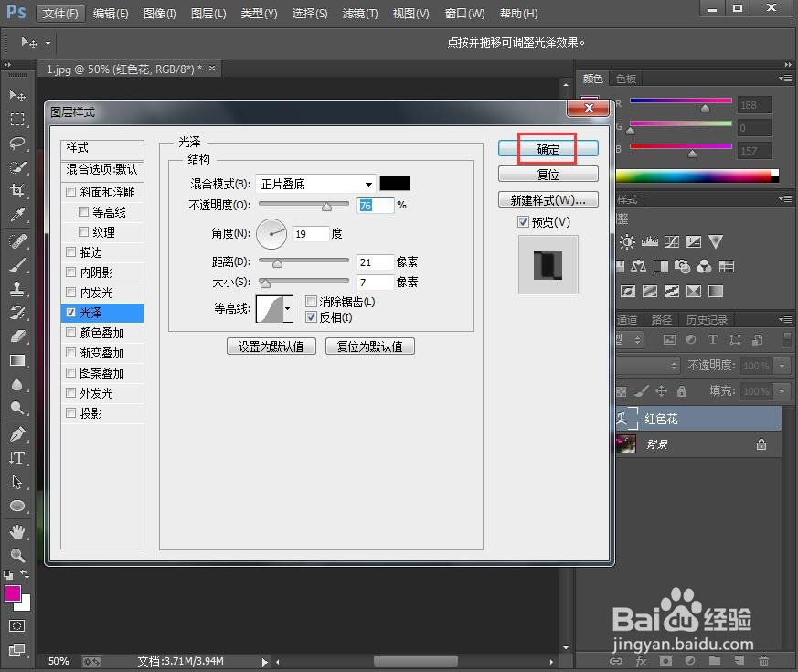The width and height of the screenshot is (798, 672).
Task: Open the Move tool preset picker arrow
Action: (x=48, y=43)
